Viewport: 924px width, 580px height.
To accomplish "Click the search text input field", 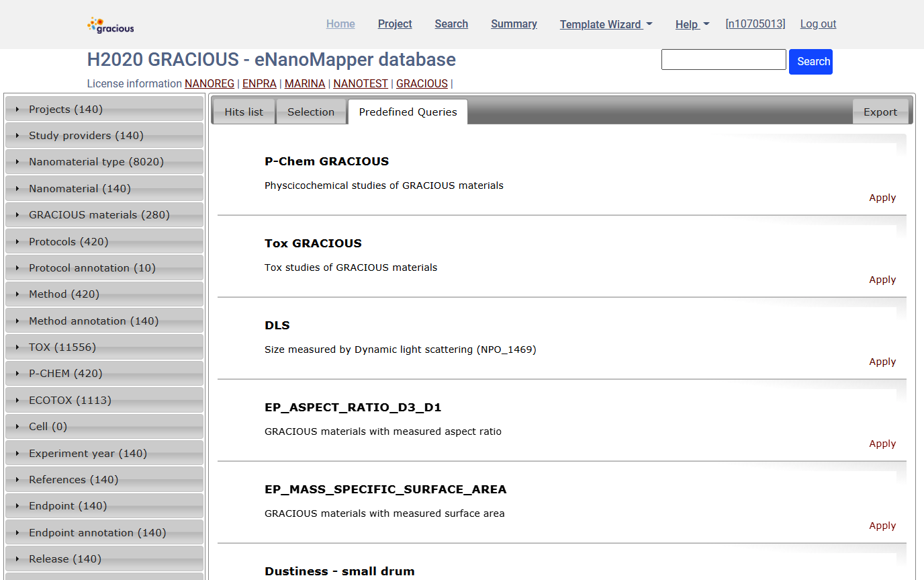I will point(723,59).
